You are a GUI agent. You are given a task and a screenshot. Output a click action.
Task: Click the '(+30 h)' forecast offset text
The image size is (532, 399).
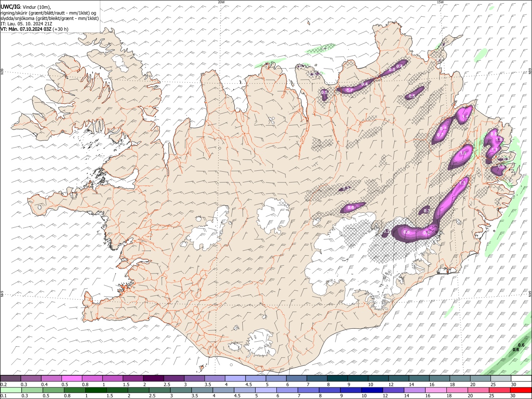coord(61,29)
